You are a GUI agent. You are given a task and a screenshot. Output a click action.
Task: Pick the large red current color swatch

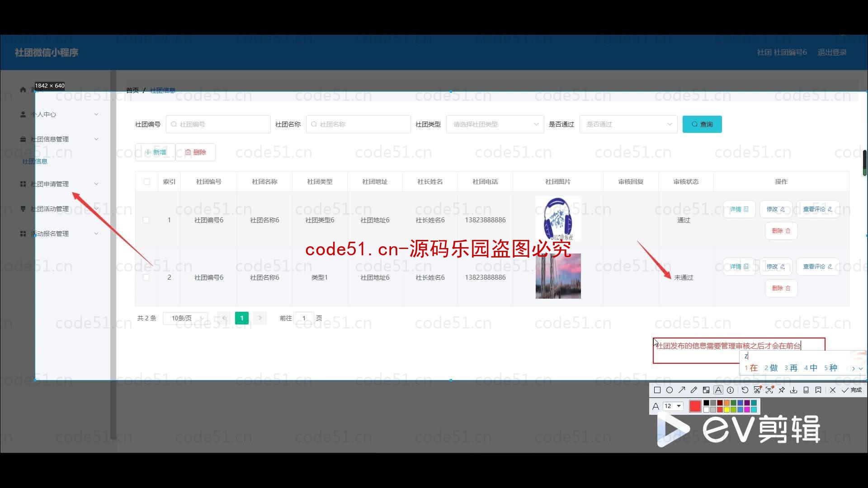(695, 406)
